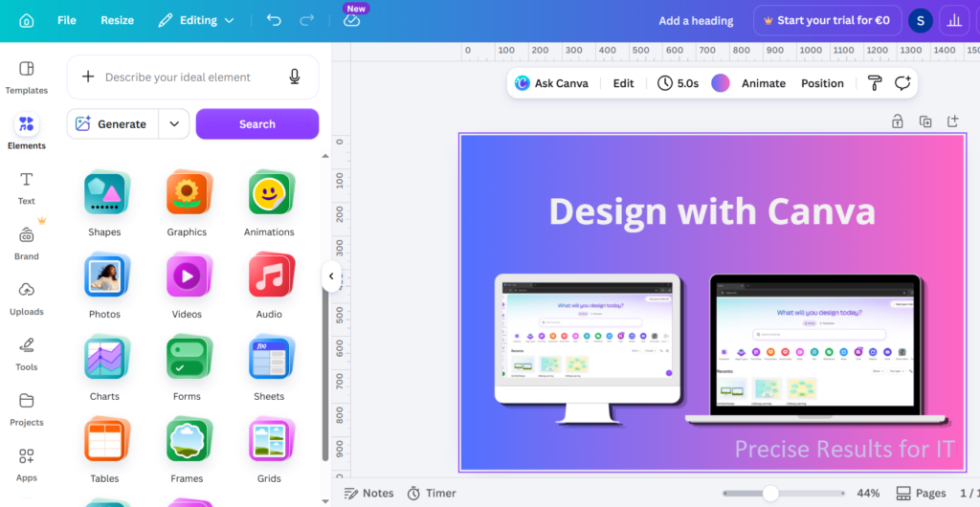980x507 pixels.
Task: Open the Uploads sidebar tab
Action: [26, 298]
